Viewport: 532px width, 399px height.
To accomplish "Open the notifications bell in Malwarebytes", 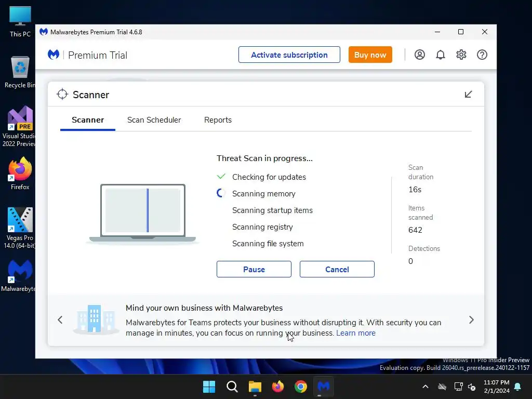I will point(441,55).
